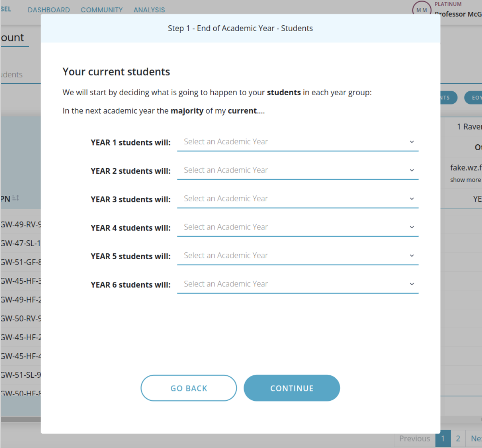Open the DASHBOARD menu item
The height and width of the screenshot is (448, 482).
coord(49,10)
